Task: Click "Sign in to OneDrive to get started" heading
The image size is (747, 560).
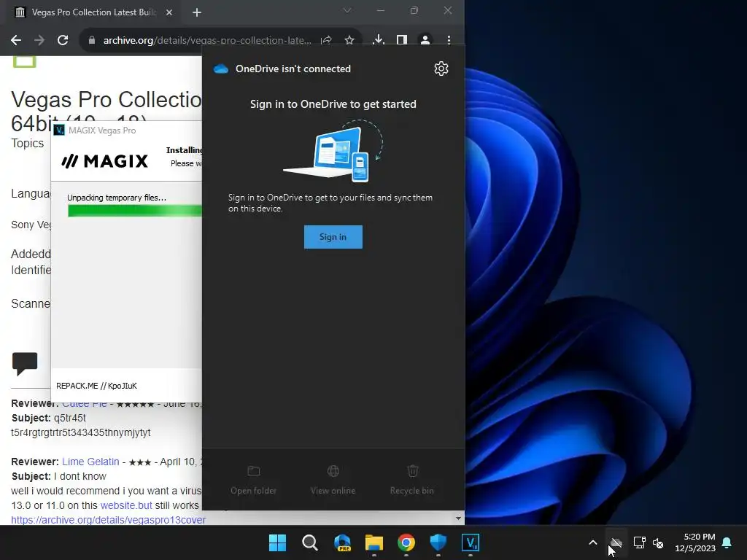Action: tap(333, 104)
